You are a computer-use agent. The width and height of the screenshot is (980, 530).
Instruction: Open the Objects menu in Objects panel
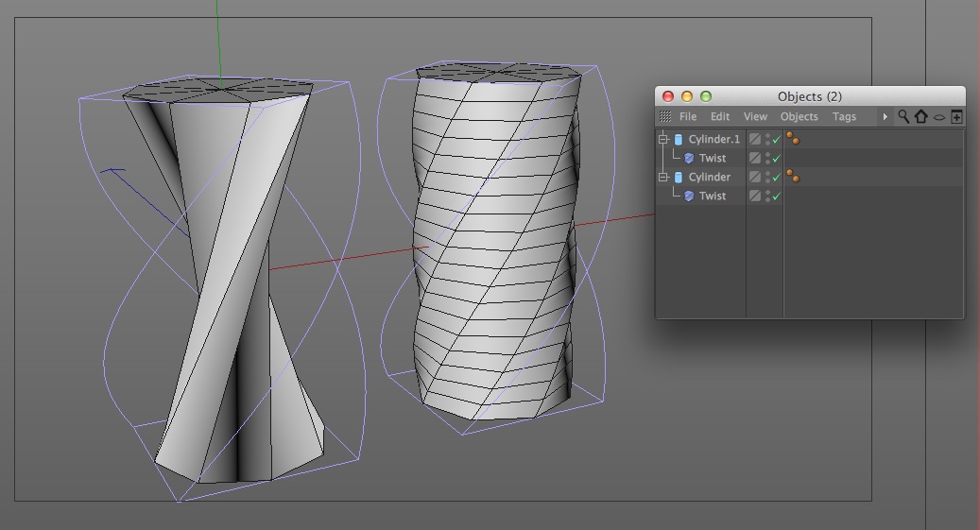pyautogui.click(x=799, y=117)
